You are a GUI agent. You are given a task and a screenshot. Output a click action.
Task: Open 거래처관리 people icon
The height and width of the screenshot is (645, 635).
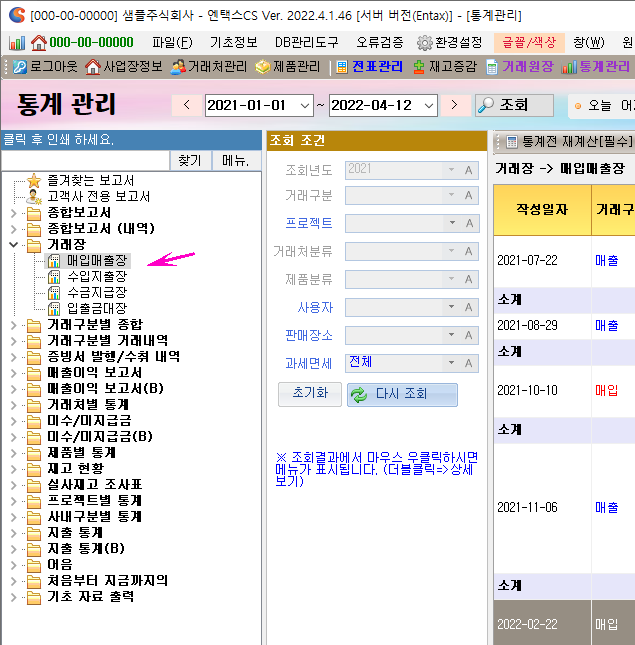point(178,67)
